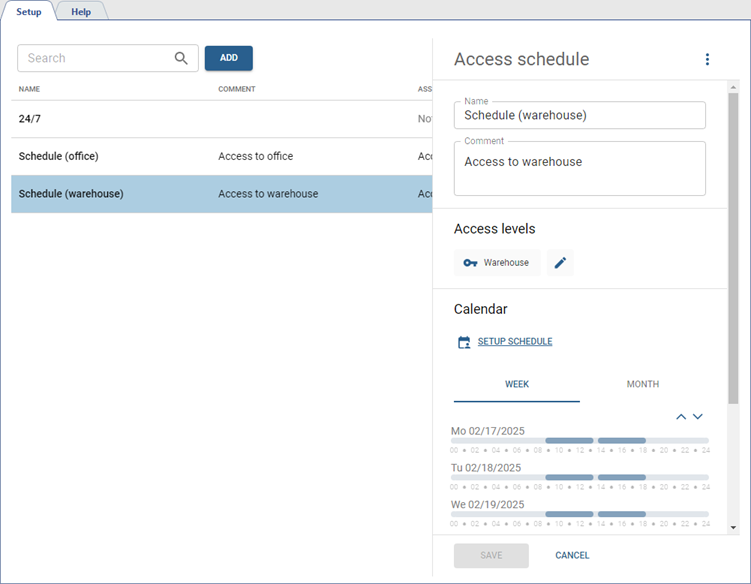This screenshot has width=751, height=584.
Task: Click the pencil icon to edit access levels
Action: tap(560, 263)
